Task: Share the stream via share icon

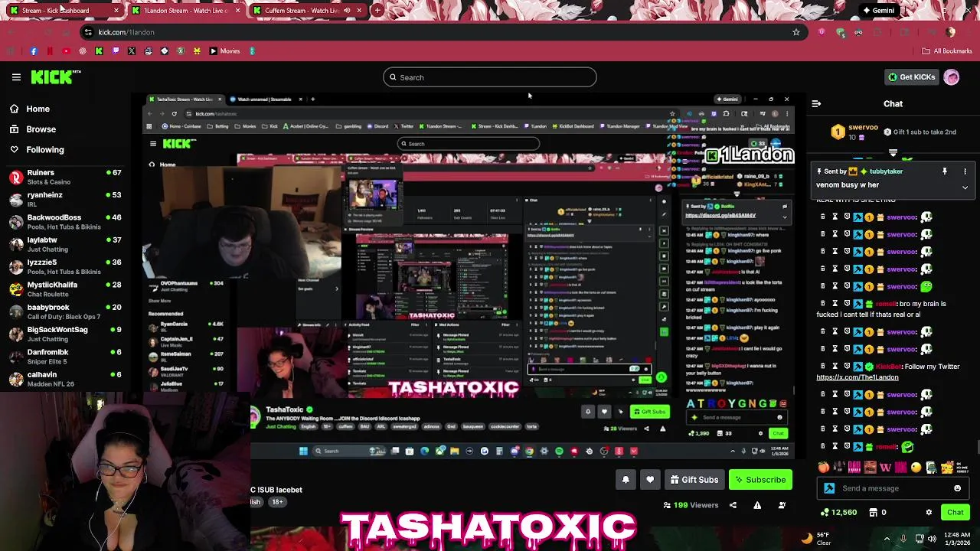Action: click(x=733, y=505)
